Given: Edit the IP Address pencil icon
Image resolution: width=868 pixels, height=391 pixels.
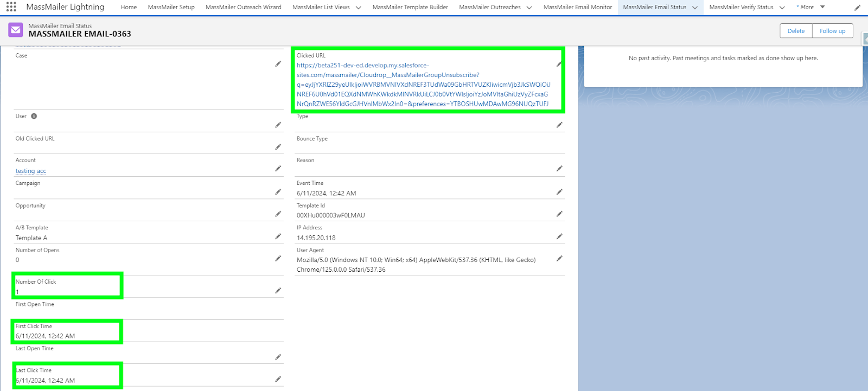Looking at the screenshot, I should coord(559,236).
